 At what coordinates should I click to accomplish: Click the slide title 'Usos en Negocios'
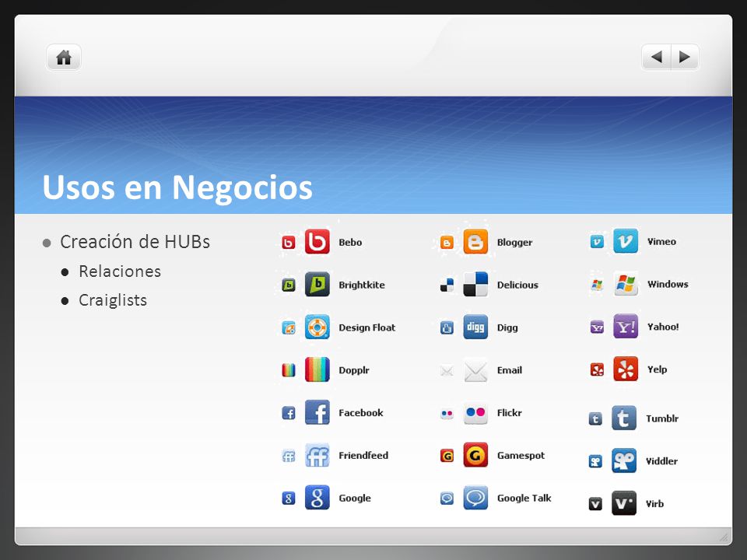tap(177, 187)
